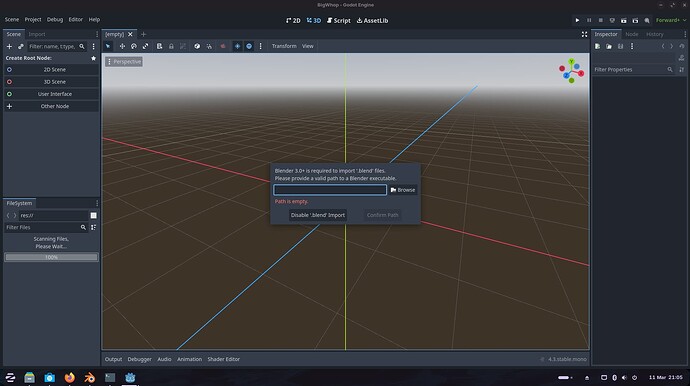This screenshot has height=386, width=690.
Task: Click the blender path input field
Action: coord(330,190)
